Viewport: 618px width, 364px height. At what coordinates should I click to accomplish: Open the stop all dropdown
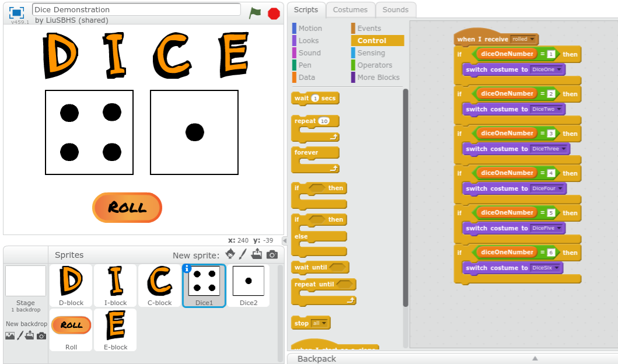pyautogui.click(x=319, y=322)
